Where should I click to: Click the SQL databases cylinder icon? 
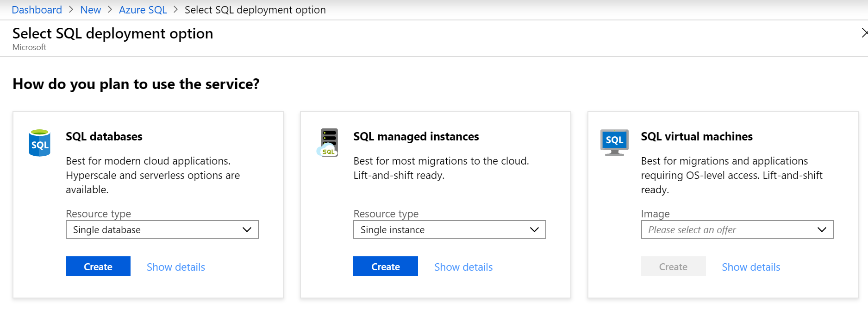coord(39,143)
